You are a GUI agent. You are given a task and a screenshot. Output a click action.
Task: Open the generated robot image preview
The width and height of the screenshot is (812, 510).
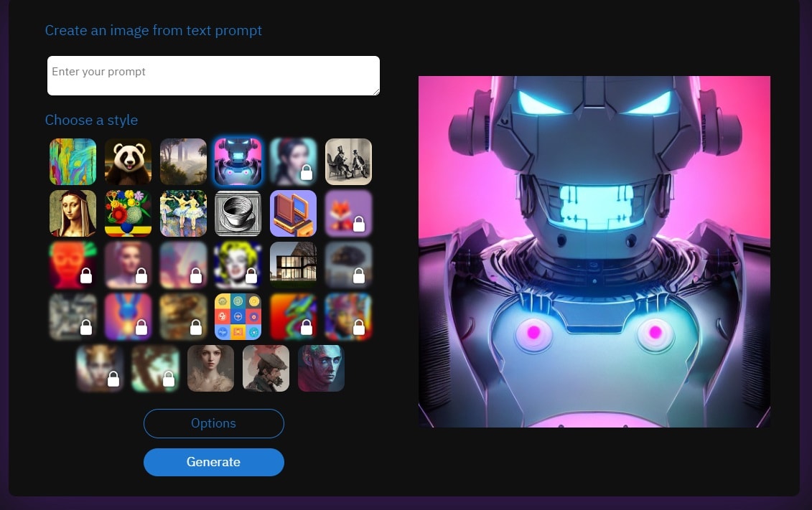tap(594, 251)
